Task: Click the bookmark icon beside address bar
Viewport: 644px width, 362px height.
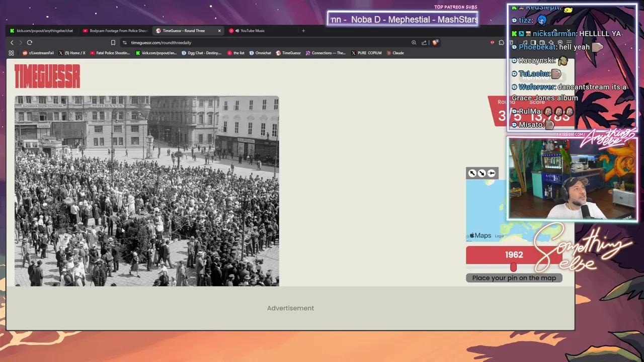Action: (x=113, y=43)
